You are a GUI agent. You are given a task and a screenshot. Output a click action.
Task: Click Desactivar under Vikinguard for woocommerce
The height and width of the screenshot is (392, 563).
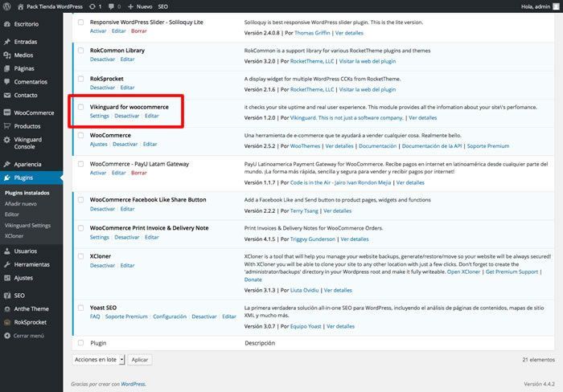[127, 116]
